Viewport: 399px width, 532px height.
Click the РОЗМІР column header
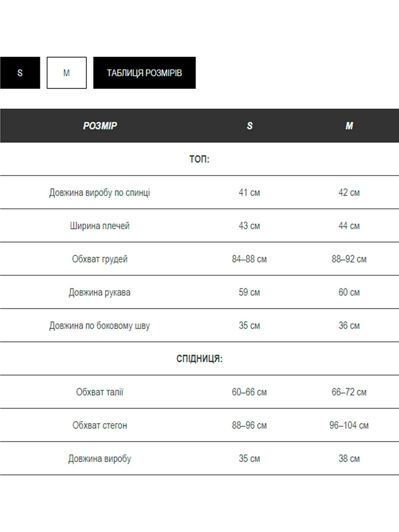100,126
